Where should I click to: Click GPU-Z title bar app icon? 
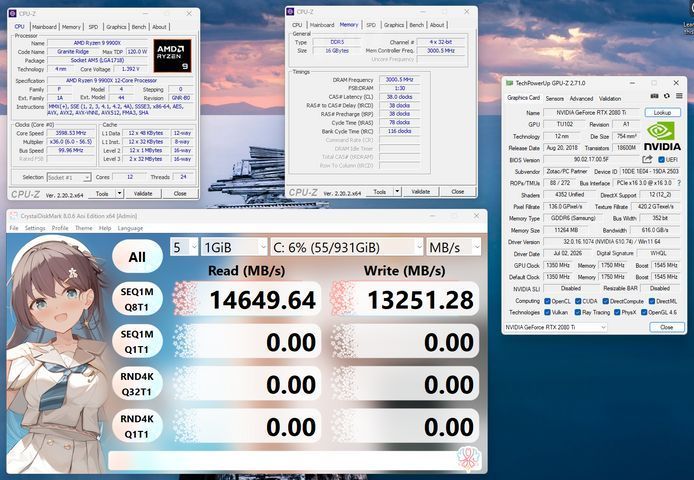pyautogui.click(x=509, y=83)
